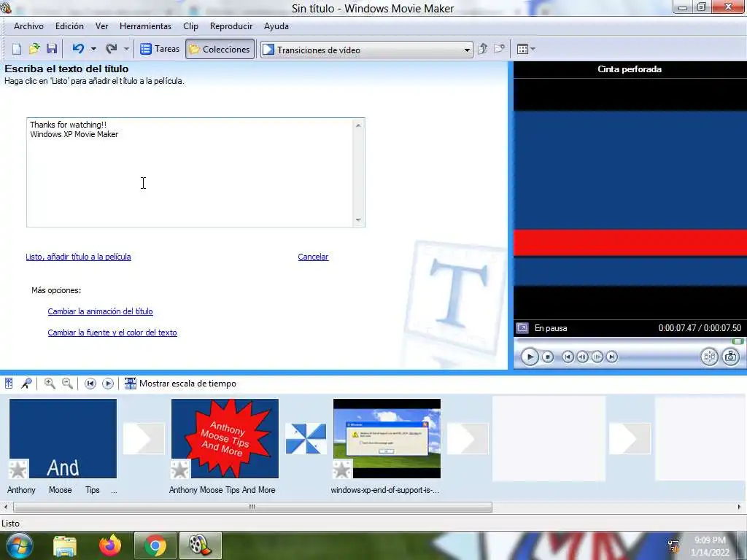The height and width of the screenshot is (560, 747).
Task: Open the Views dropdown button
Action: [526, 49]
